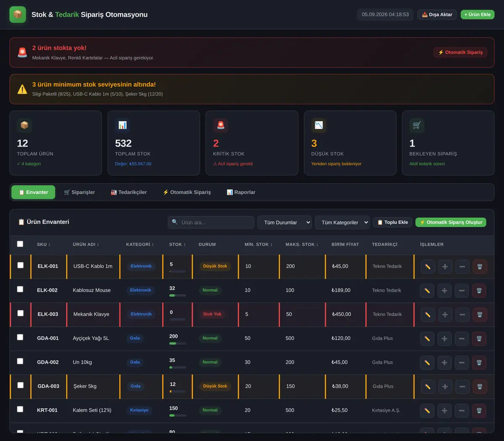The height and width of the screenshot is (441, 504).
Task: Go to the Otomatik Sipariş tab
Action: coord(187,192)
